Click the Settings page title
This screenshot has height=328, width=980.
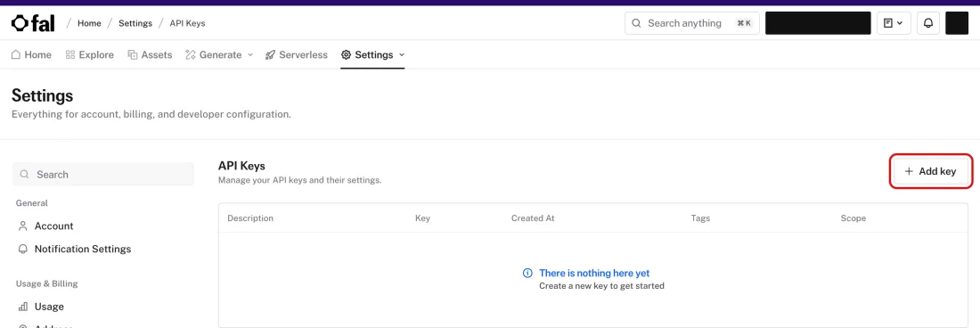coord(43,95)
